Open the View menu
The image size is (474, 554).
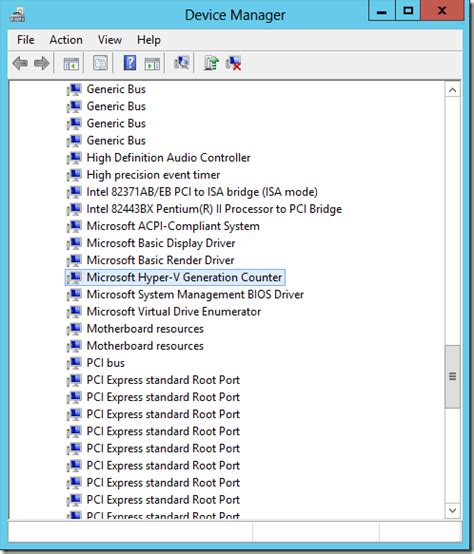tap(110, 40)
